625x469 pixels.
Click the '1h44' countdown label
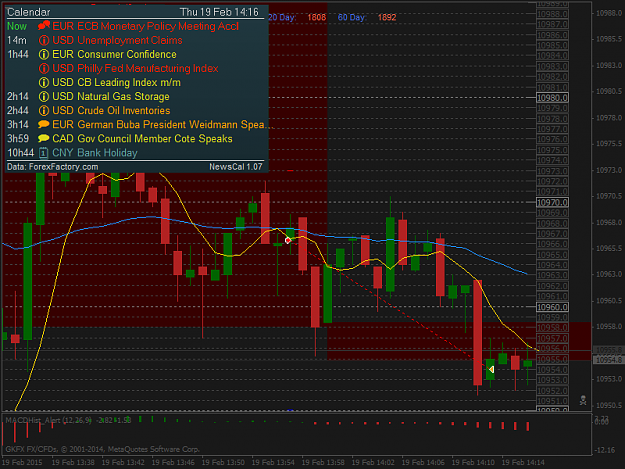point(18,54)
